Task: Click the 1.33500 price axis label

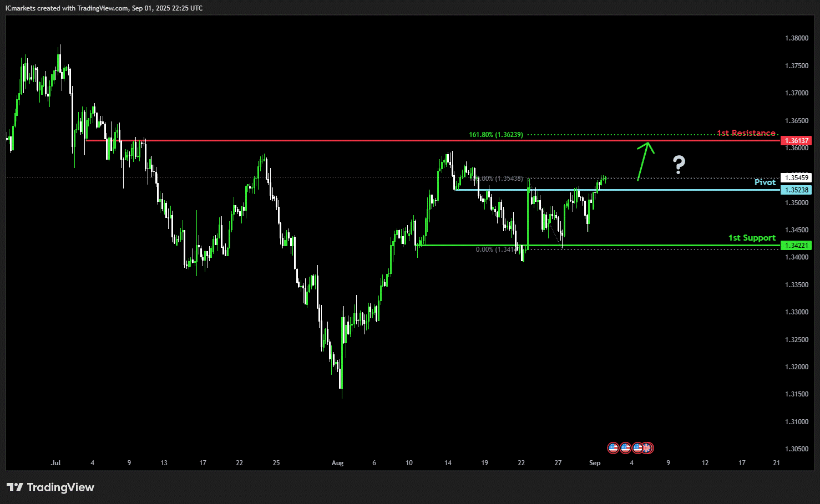Action: (x=797, y=285)
